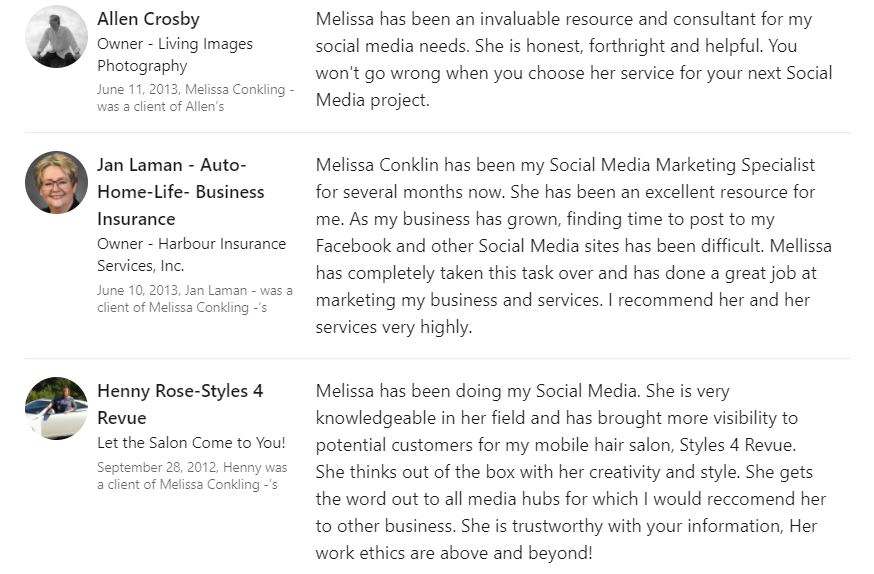Click Henny Rose's recommendation paragraph
Viewport: 874px width, 574px height.
click(573, 471)
